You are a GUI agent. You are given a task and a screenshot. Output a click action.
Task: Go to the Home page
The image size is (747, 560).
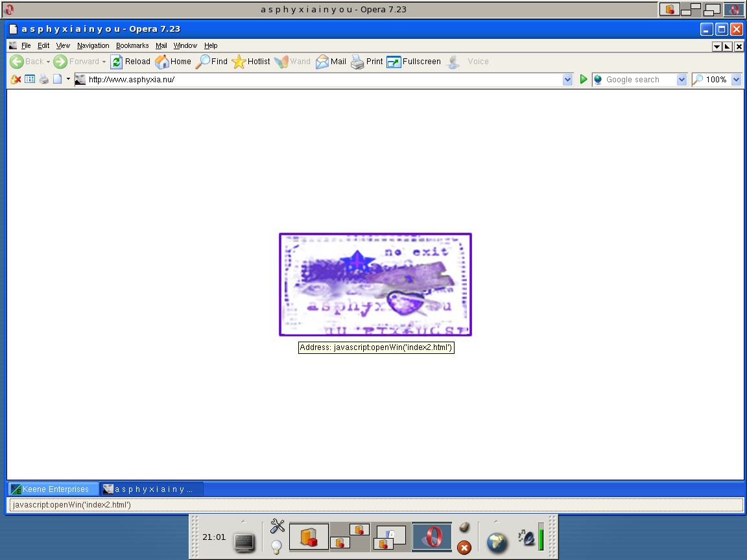point(173,62)
